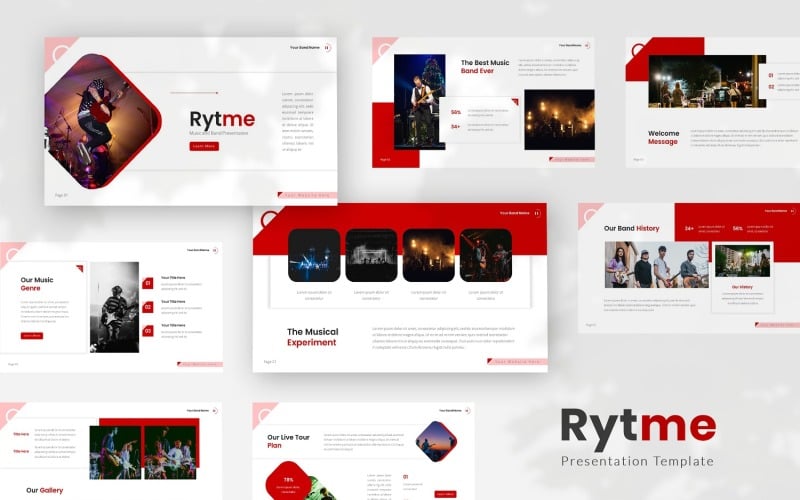Select the 56% stat on the Band History slide
The height and width of the screenshot is (500, 800).
pyautogui.click(x=738, y=229)
